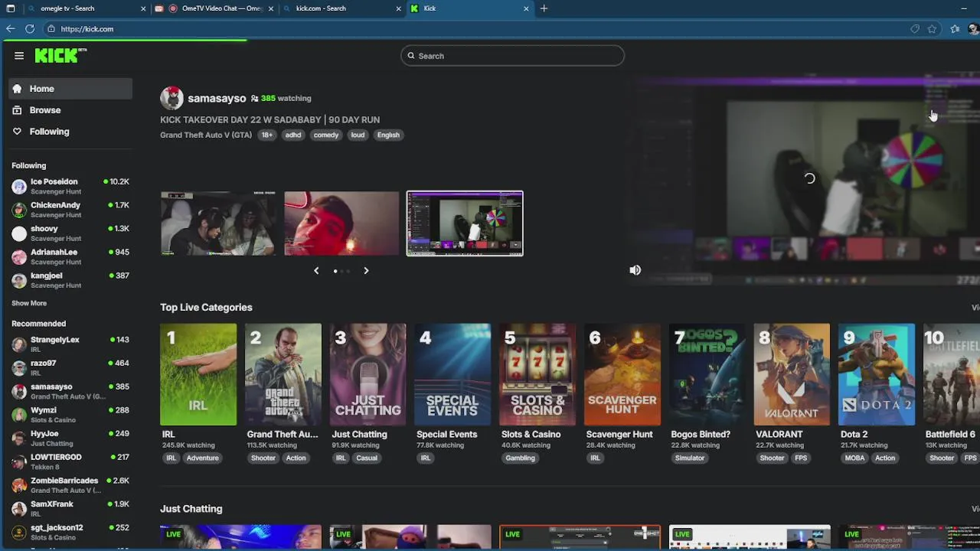Reload the kick.com page
The width and height of the screenshot is (980, 551).
click(x=30, y=29)
